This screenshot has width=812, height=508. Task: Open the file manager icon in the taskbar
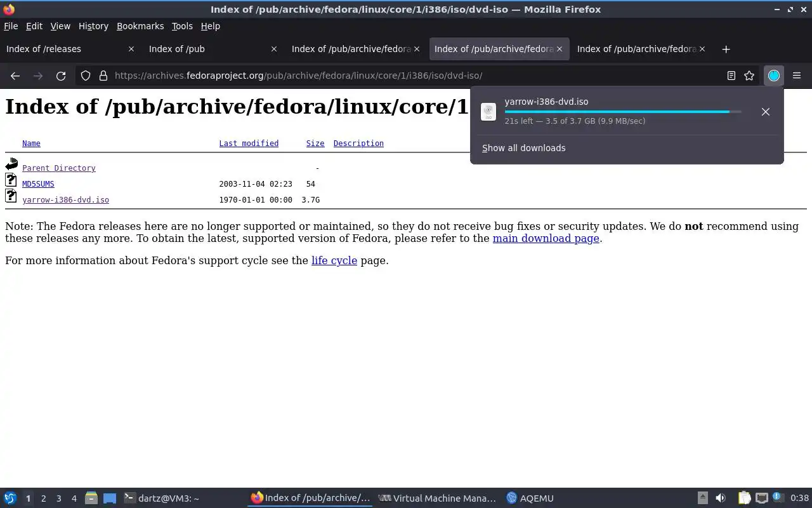point(91,498)
